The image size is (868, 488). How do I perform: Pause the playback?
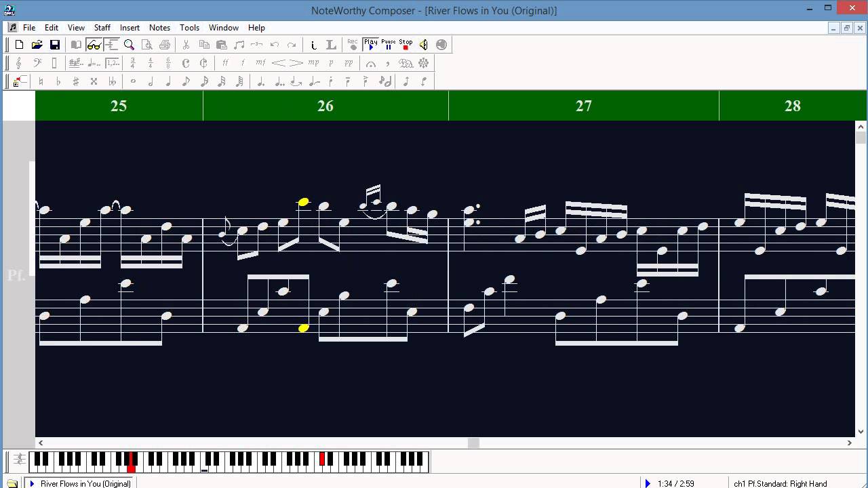pos(388,45)
